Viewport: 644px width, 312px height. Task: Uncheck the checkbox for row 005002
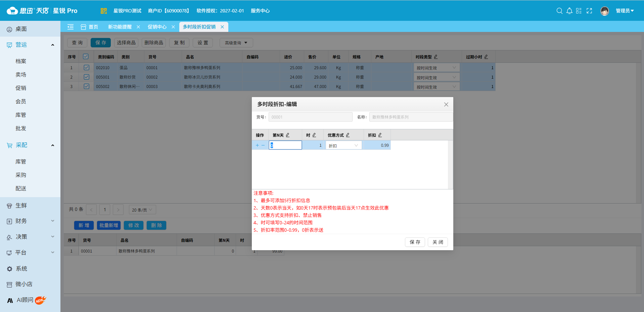click(x=86, y=86)
